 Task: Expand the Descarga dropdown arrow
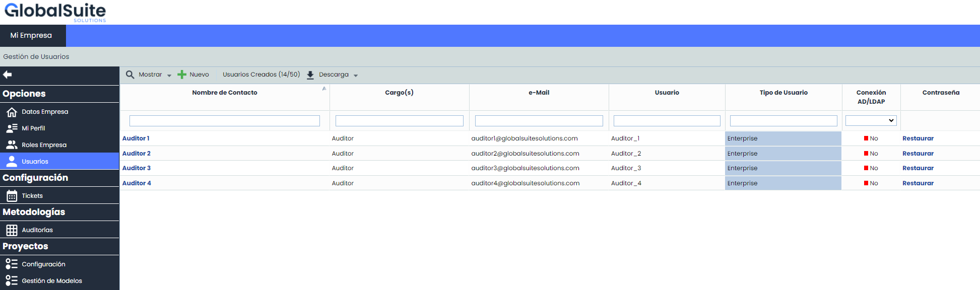click(356, 76)
